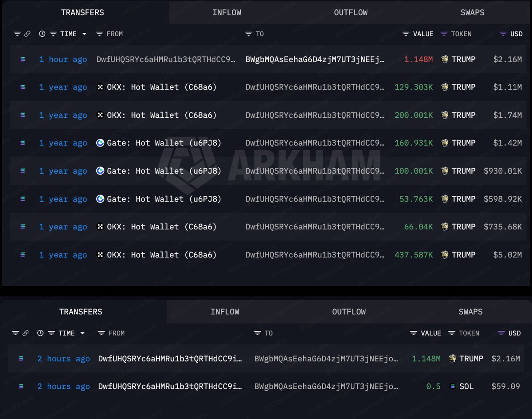Click DwfUHQSR recipient address on the 160.931K row
Image resolution: width=532 pixels, height=419 pixels.
pos(315,143)
